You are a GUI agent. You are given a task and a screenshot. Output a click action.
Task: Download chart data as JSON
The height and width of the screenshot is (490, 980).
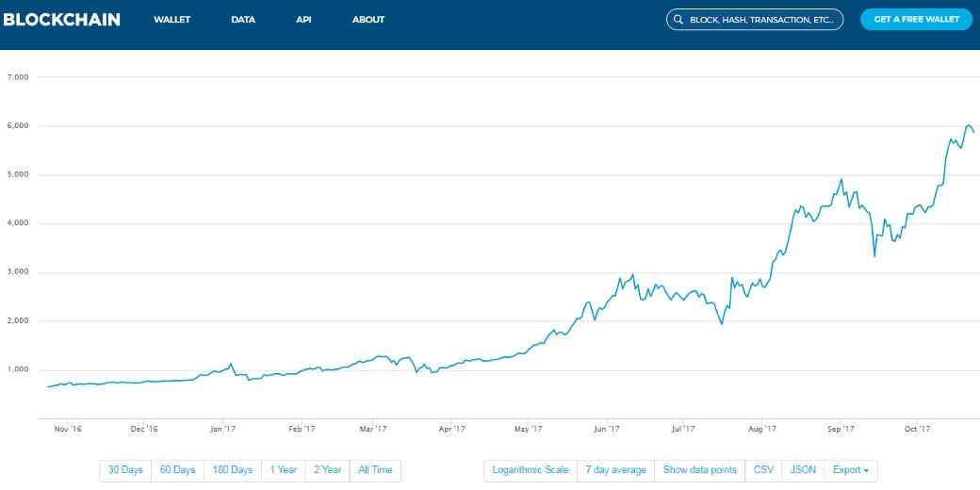coord(802,470)
